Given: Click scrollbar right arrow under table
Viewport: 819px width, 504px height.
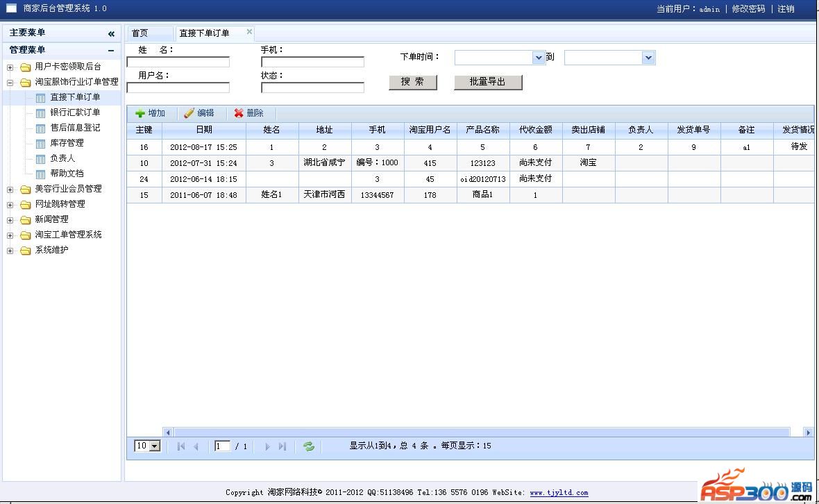Looking at the screenshot, I should (x=808, y=432).
